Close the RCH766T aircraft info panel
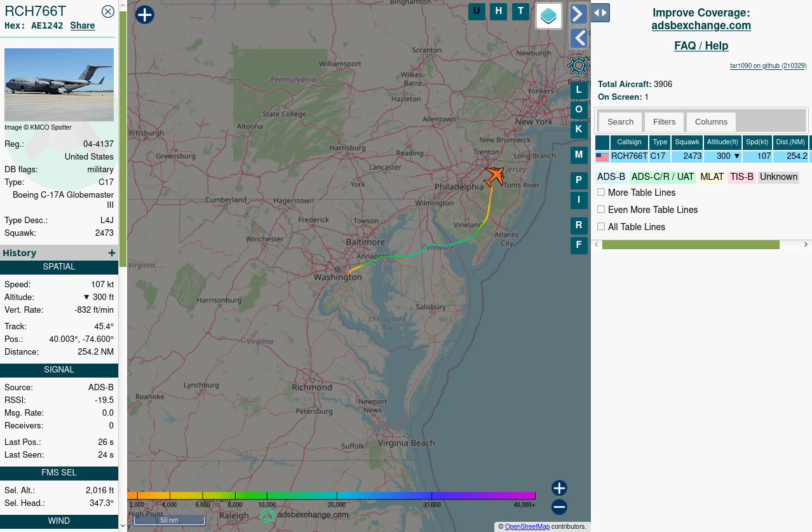Screen dimensions: 812x532 [x=108, y=11]
